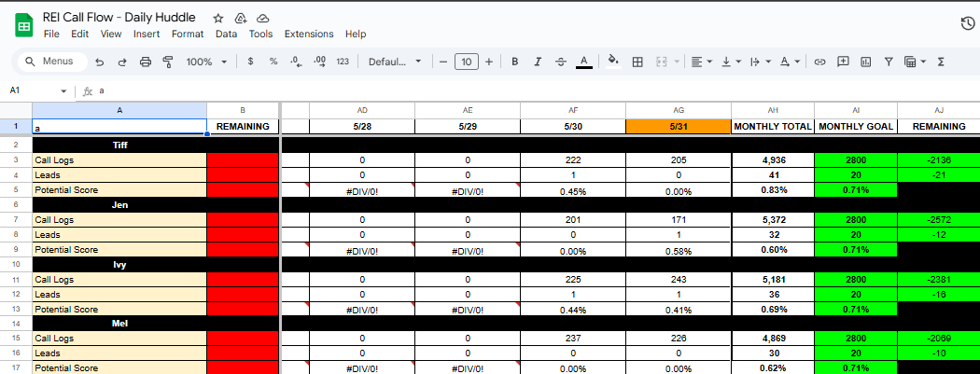Open the Format menu
The height and width of the screenshot is (374, 980).
pos(188,34)
